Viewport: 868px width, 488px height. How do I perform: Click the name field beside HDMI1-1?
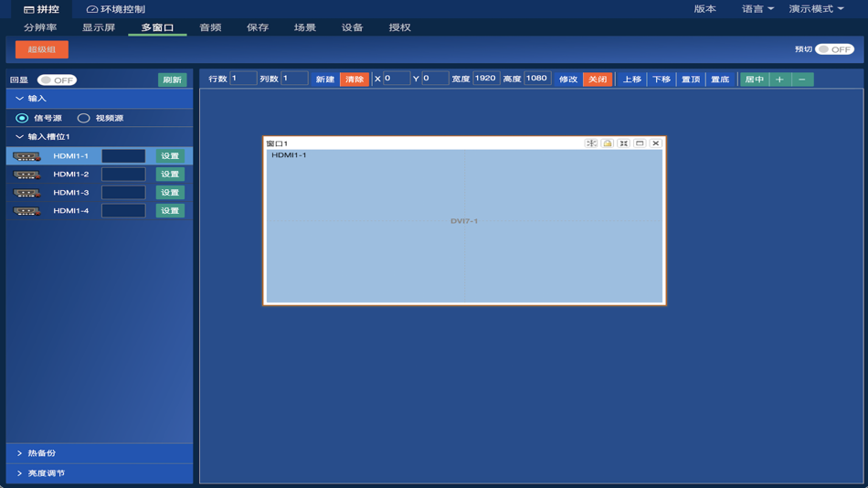[x=123, y=156]
